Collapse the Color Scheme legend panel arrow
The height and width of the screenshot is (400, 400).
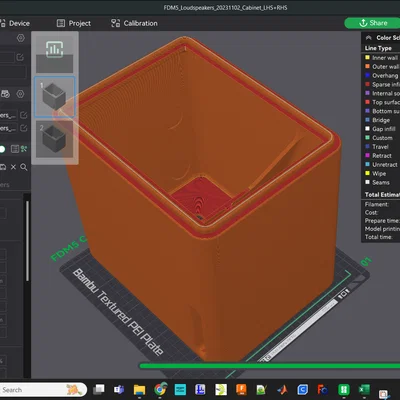point(369,38)
